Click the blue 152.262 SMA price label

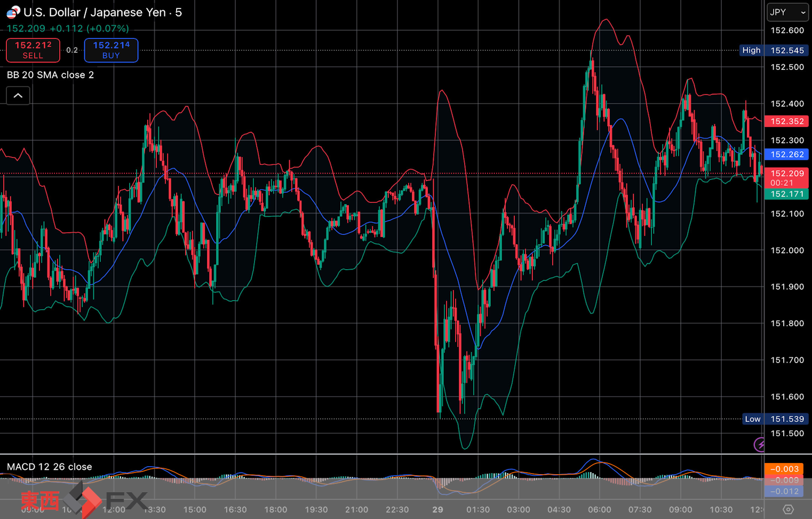(x=786, y=154)
